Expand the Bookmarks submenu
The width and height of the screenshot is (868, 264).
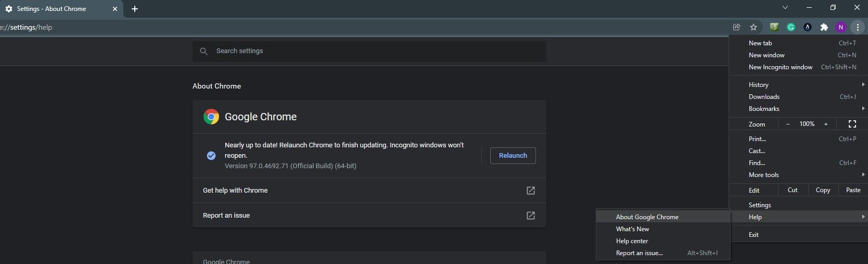pyautogui.click(x=798, y=109)
